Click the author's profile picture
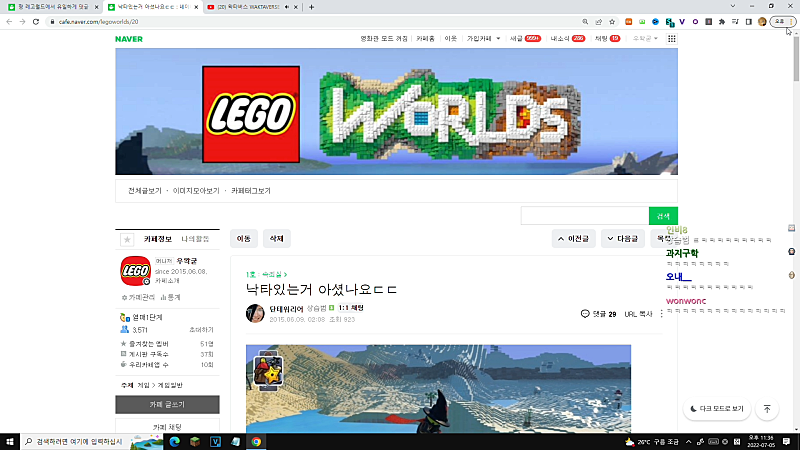This screenshot has width=800, height=450. [x=255, y=313]
